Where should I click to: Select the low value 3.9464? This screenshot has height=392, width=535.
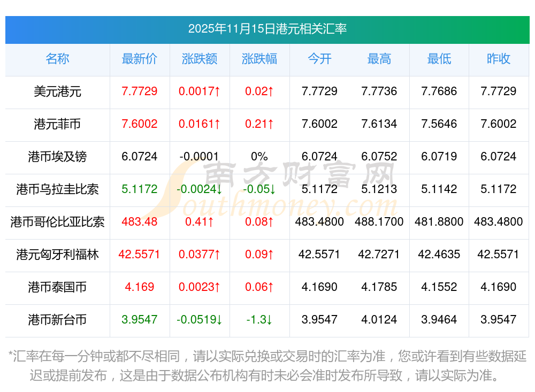point(439,319)
